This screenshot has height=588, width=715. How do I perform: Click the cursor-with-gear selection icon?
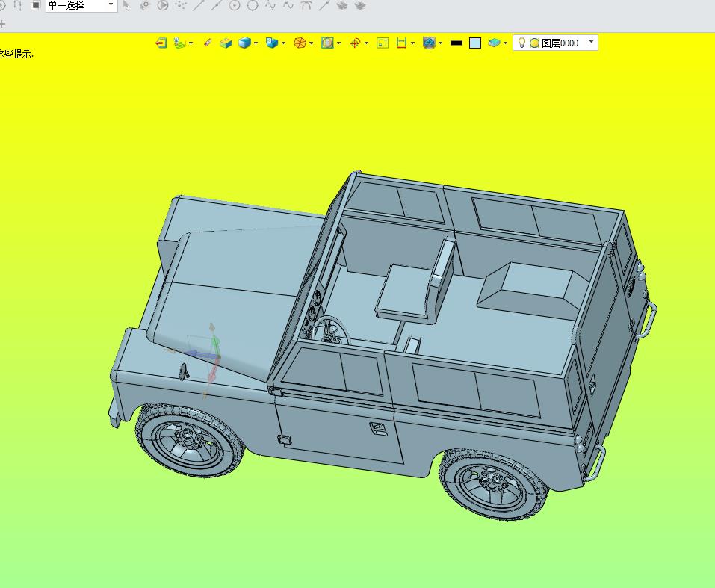click(144, 5)
